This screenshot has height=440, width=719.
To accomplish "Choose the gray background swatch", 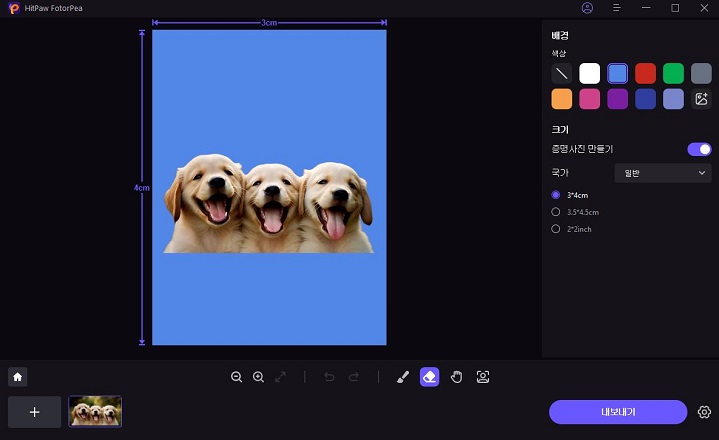I will point(702,73).
